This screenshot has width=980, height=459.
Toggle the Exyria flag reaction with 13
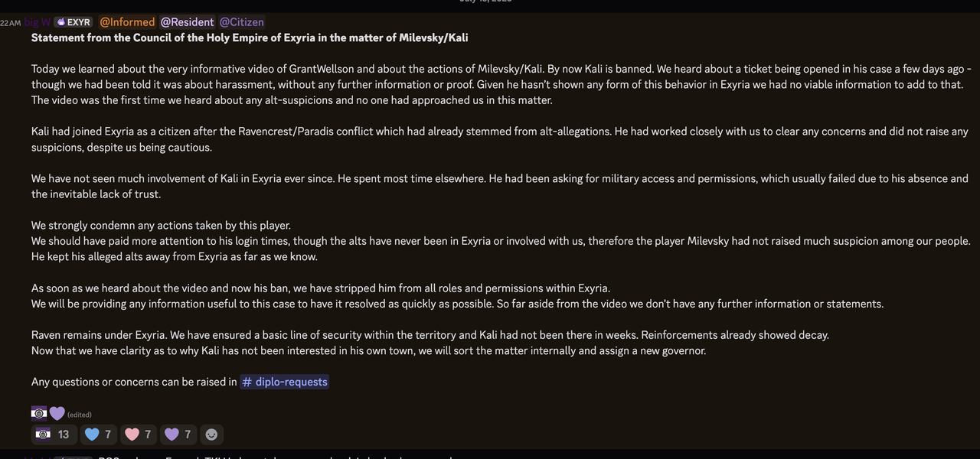pos(53,435)
